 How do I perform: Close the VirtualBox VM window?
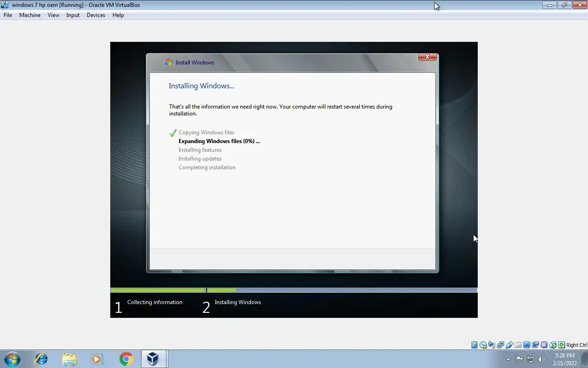579,5
